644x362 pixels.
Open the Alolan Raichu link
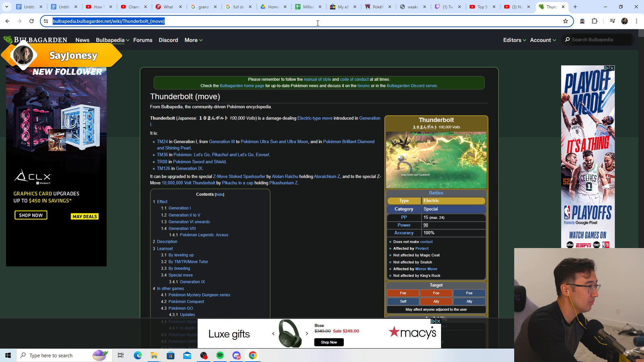coord(285,177)
